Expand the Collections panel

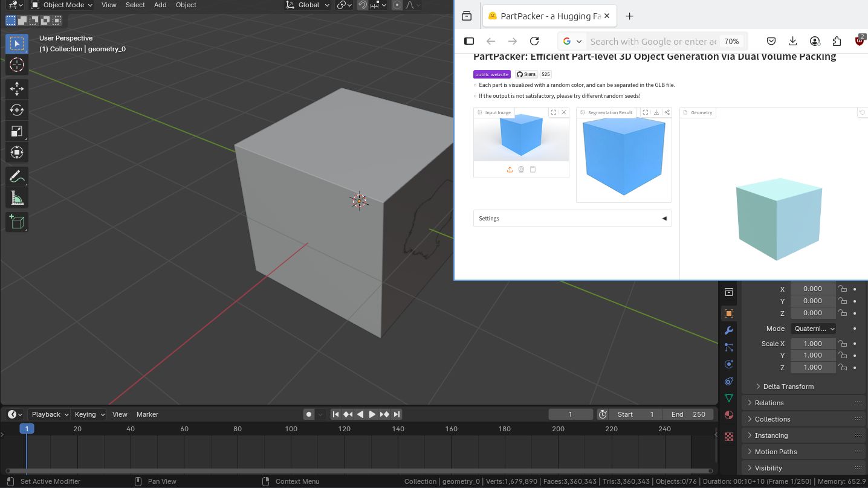[803, 419]
